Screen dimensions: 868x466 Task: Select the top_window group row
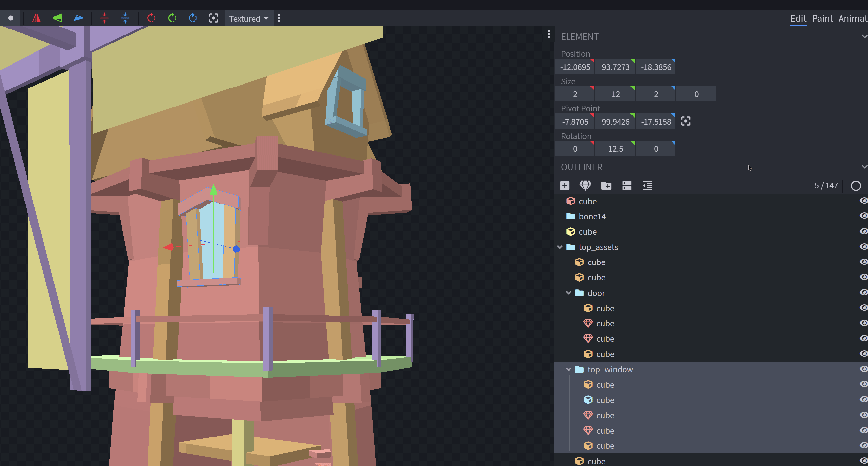711,369
